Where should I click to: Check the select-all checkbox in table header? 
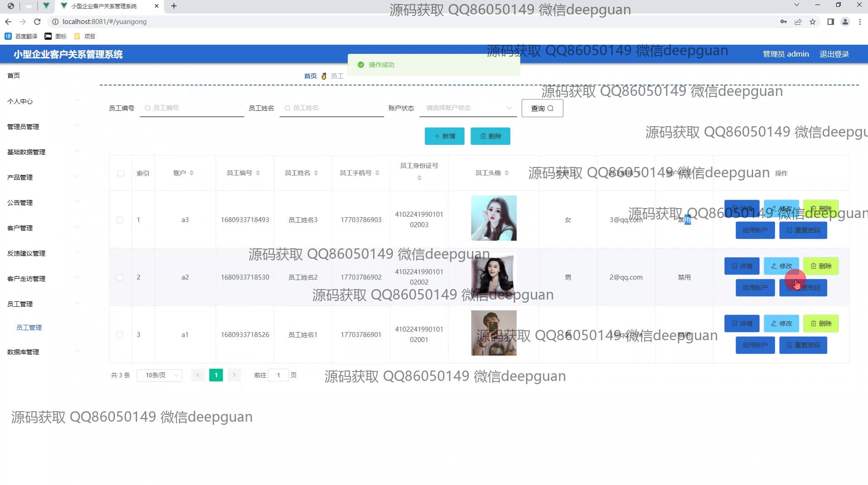120,173
